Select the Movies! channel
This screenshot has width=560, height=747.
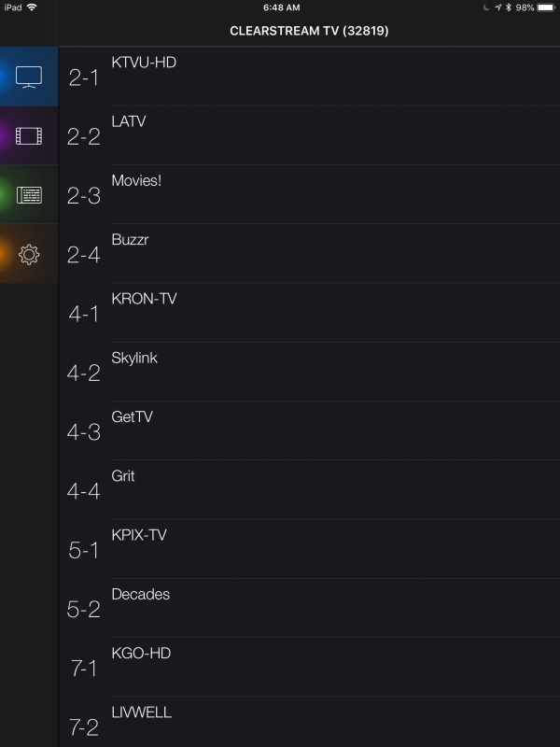point(308,194)
